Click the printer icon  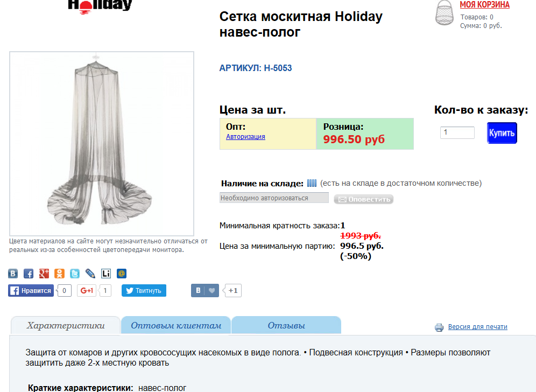point(439,327)
